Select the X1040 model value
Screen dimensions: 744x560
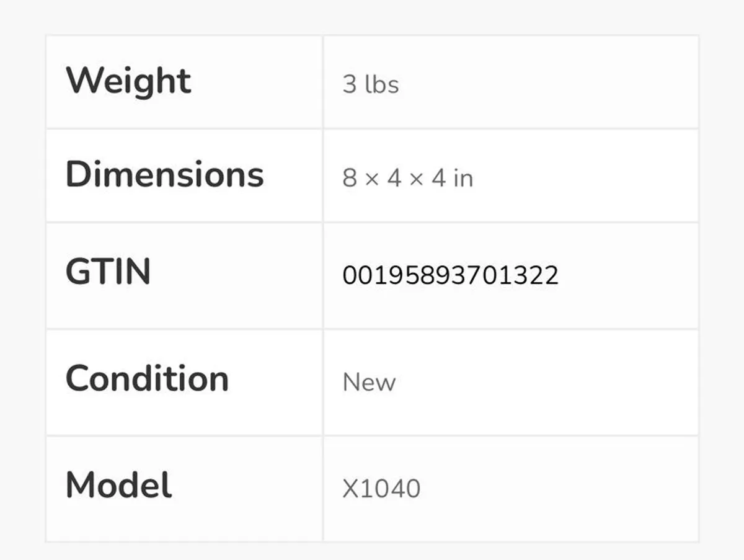381,489
